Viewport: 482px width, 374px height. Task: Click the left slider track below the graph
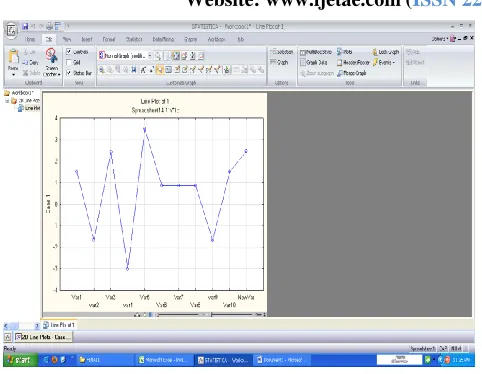[x=179, y=314]
